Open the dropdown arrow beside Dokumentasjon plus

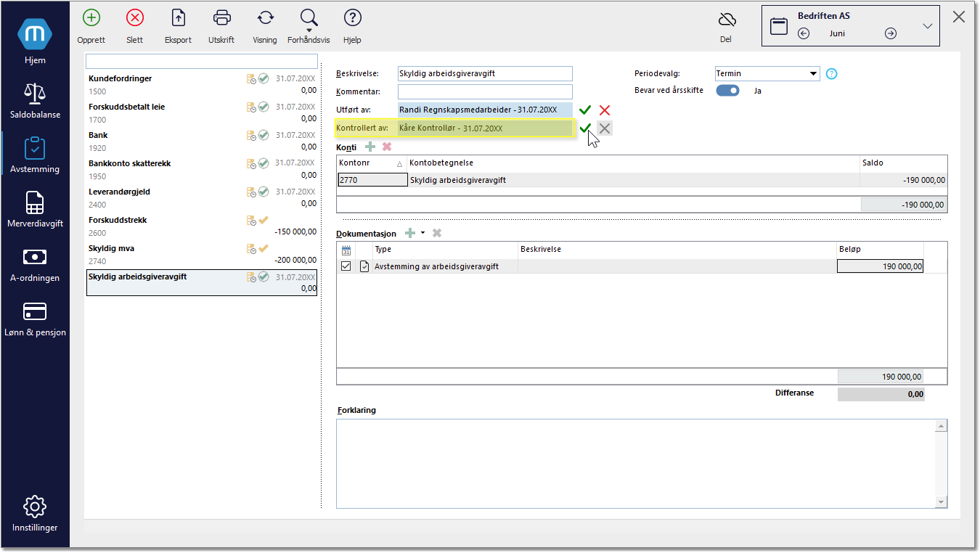(x=422, y=233)
